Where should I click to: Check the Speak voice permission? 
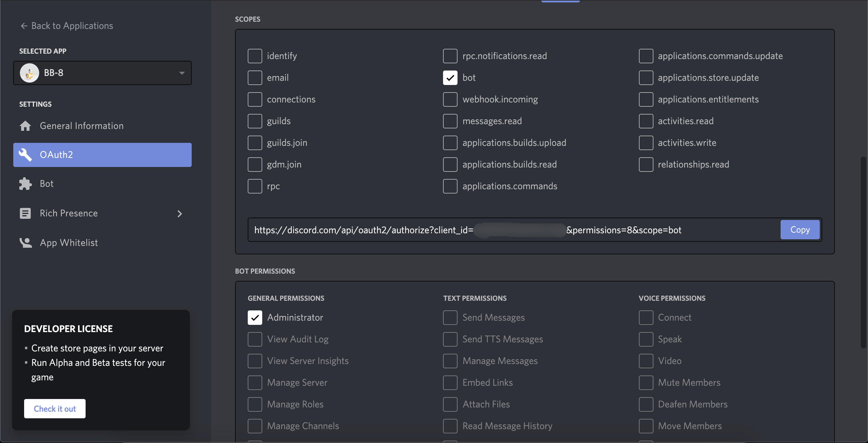coord(646,339)
